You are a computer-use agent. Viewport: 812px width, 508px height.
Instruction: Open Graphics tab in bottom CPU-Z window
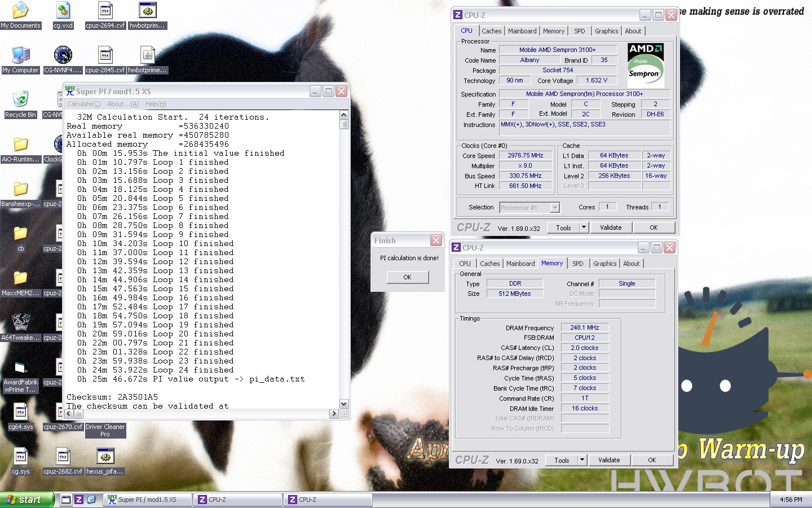click(605, 264)
